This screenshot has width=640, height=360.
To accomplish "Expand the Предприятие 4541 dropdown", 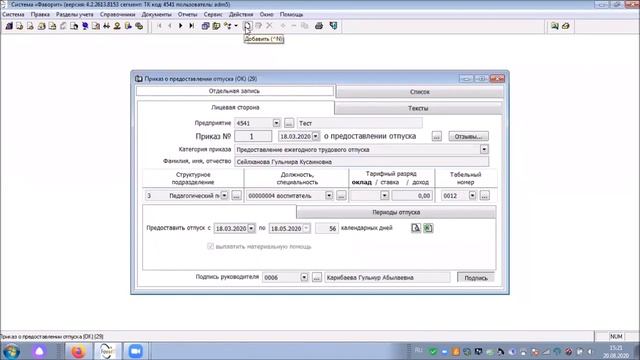I will 276,123.
